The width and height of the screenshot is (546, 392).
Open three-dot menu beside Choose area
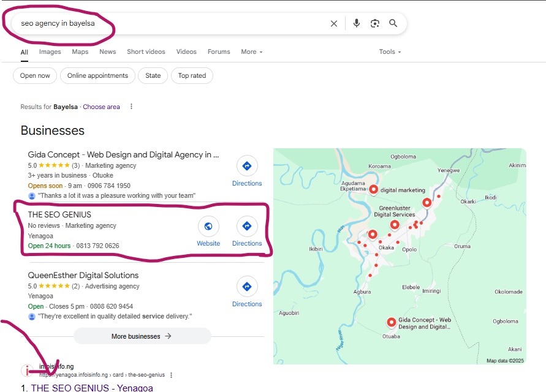131,107
